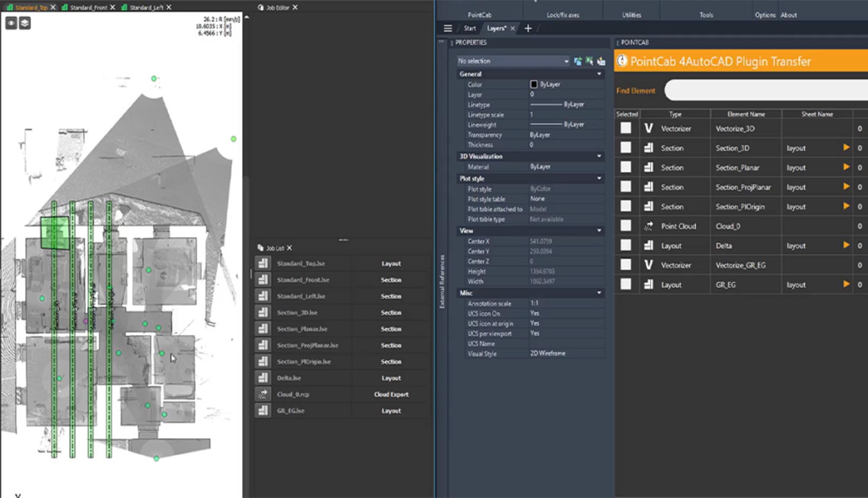Open the layers stack icon in viewport
868x498 pixels.
[x=24, y=23]
